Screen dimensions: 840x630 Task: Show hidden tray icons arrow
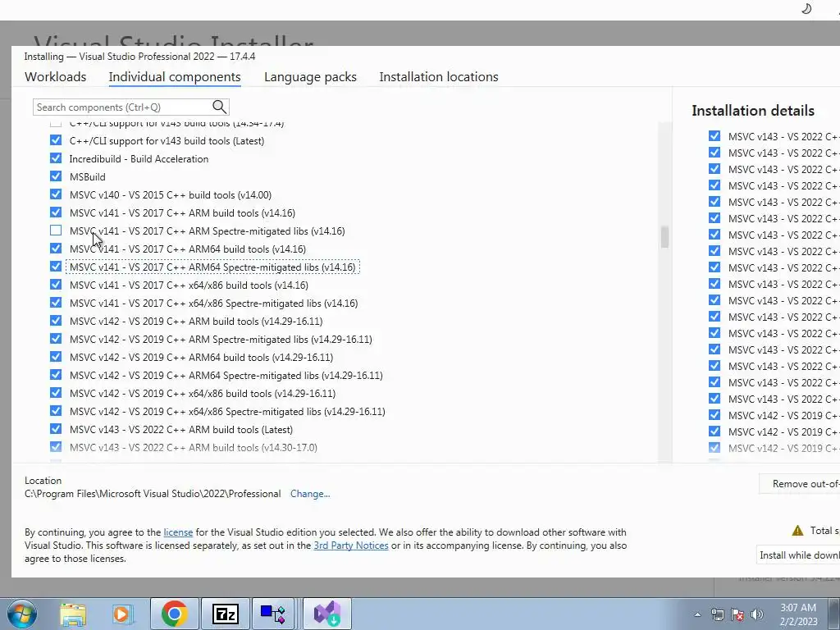[x=697, y=614]
